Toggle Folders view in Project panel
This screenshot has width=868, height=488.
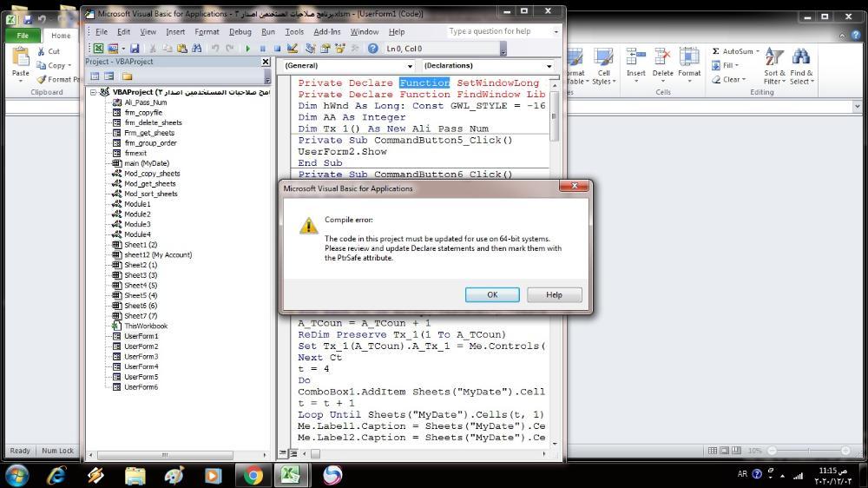click(128, 76)
